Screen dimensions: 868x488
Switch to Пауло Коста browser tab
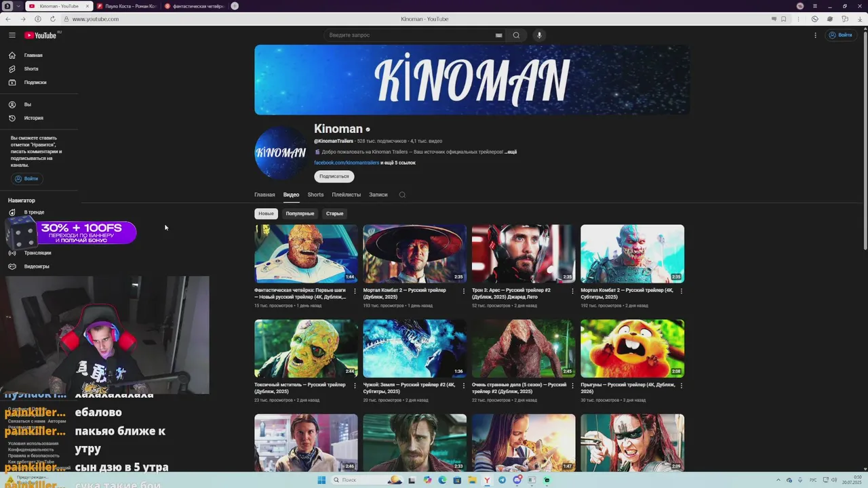(x=127, y=6)
